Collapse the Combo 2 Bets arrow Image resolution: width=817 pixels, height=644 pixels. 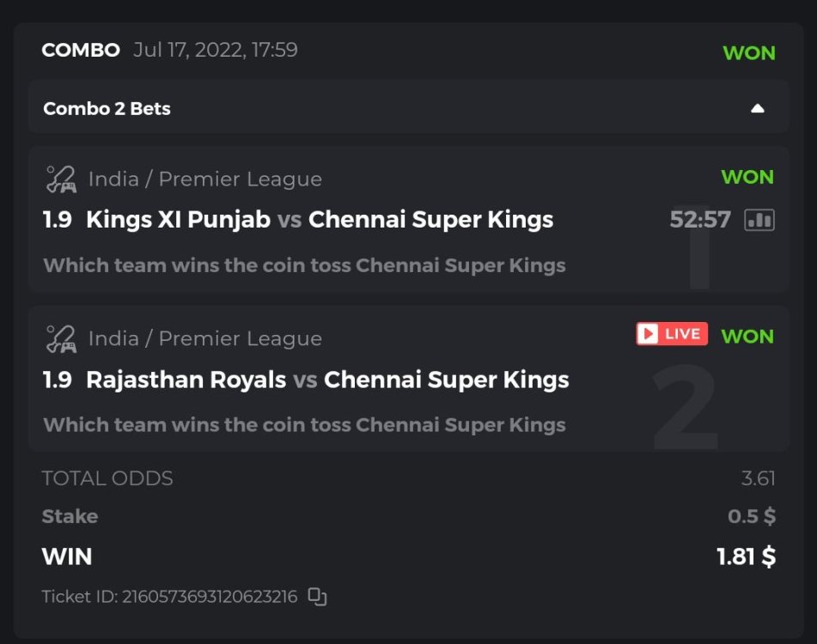click(757, 109)
